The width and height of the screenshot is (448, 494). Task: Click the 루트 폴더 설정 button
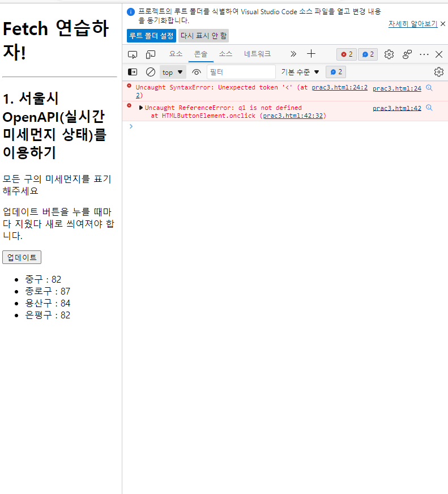click(x=151, y=36)
